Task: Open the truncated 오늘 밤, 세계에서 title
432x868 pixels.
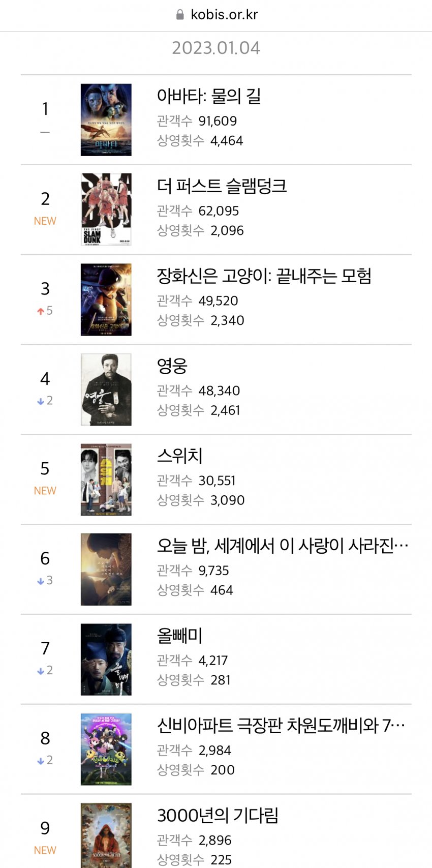Action: 282,546
